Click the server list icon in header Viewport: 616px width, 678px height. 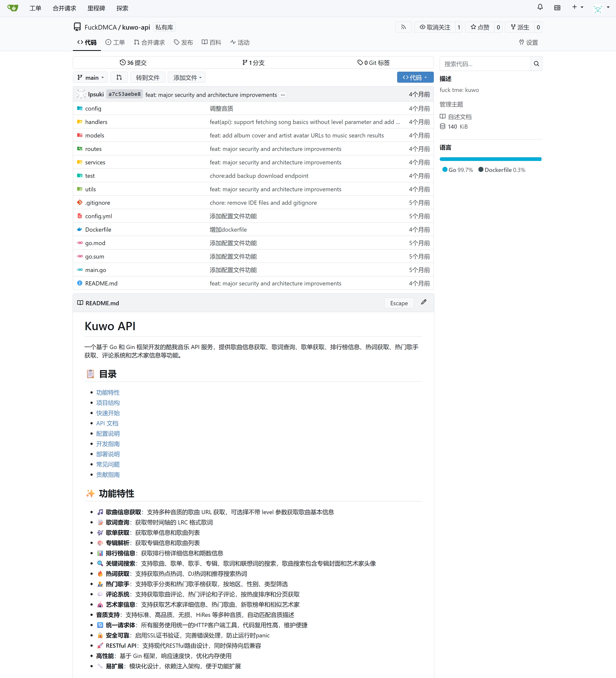(x=557, y=8)
